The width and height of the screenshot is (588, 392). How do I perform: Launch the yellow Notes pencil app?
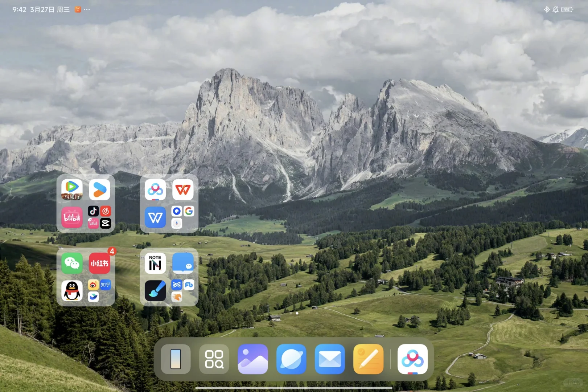[x=369, y=359]
